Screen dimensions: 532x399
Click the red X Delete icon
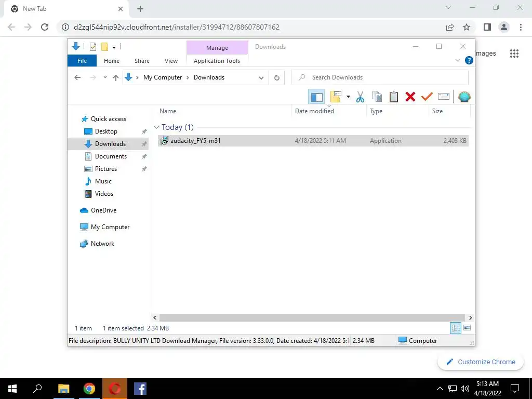[x=410, y=97]
